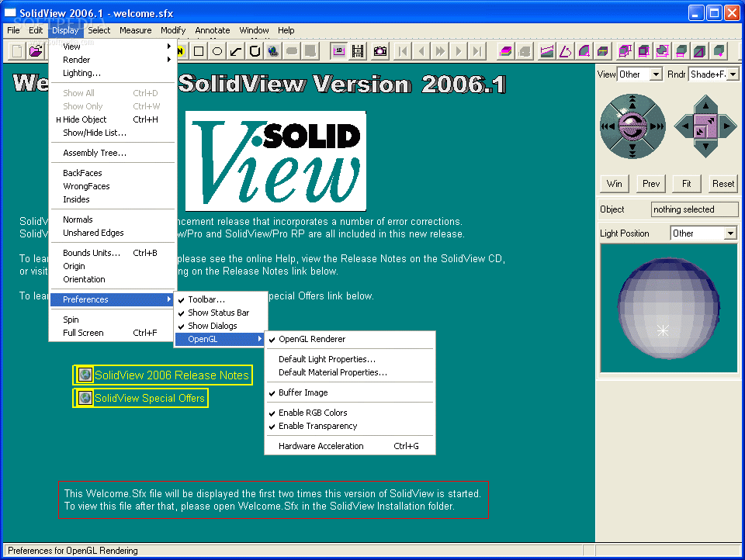This screenshot has width=745, height=560.
Task: Click the Object field showing nothing selected
Action: tap(695, 209)
